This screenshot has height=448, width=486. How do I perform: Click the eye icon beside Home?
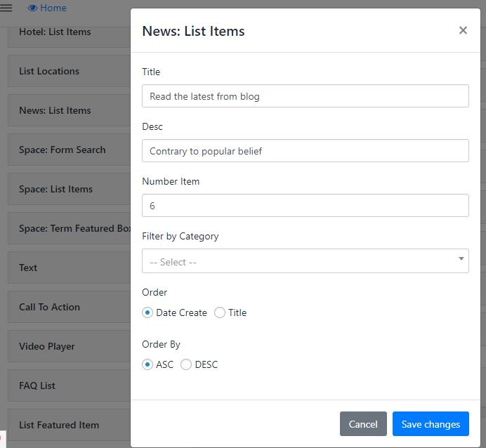[32, 8]
